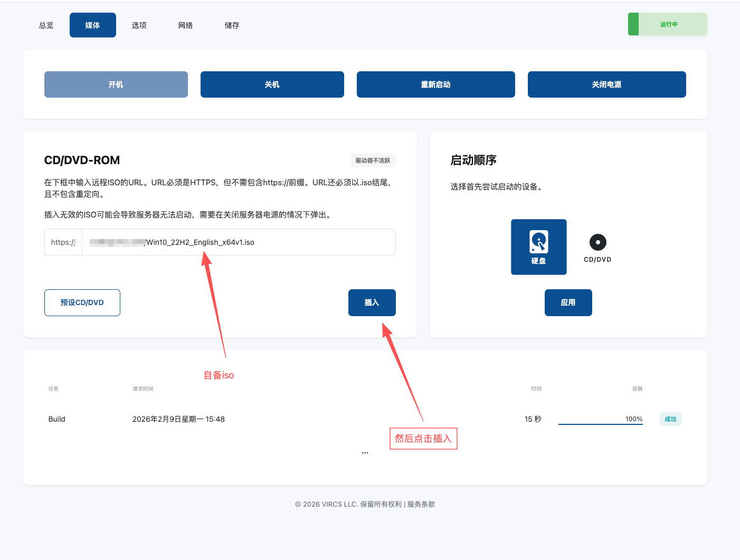The width and height of the screenshot is (740, 560).
Task: Open the 选项 options tab
Action: pyautogui.click(x=139, y=25)
